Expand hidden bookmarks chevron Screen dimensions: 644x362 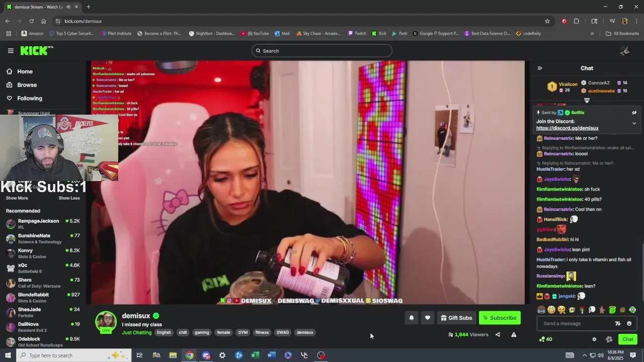[x=592, y=34]
